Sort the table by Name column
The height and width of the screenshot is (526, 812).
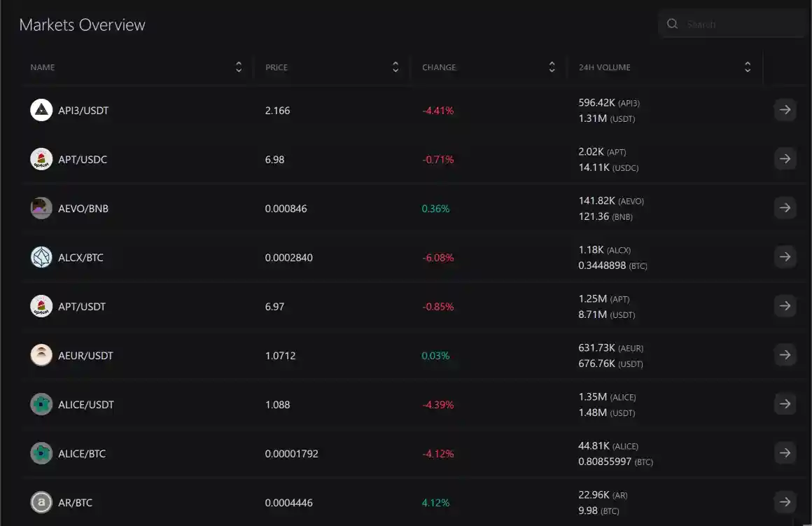tap(239, 67)
